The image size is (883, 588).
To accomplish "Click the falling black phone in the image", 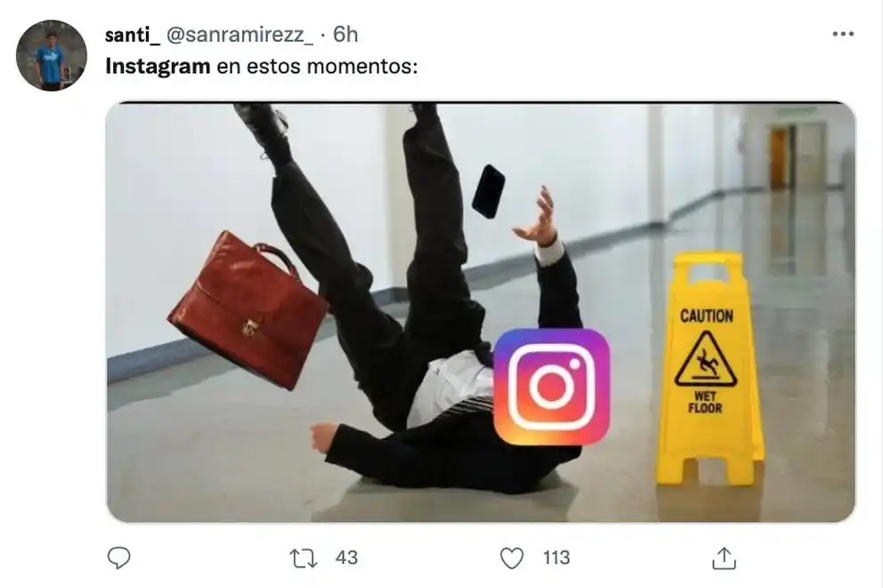I will 488,190.
